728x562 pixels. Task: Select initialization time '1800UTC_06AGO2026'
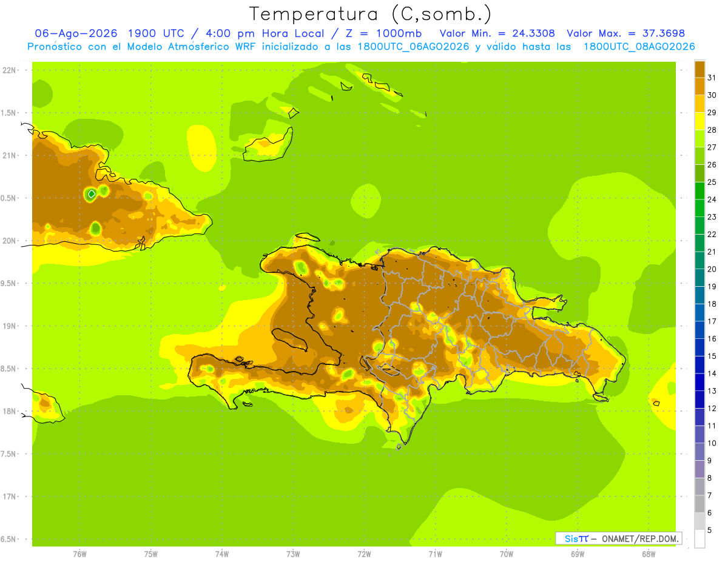[412, 47]
